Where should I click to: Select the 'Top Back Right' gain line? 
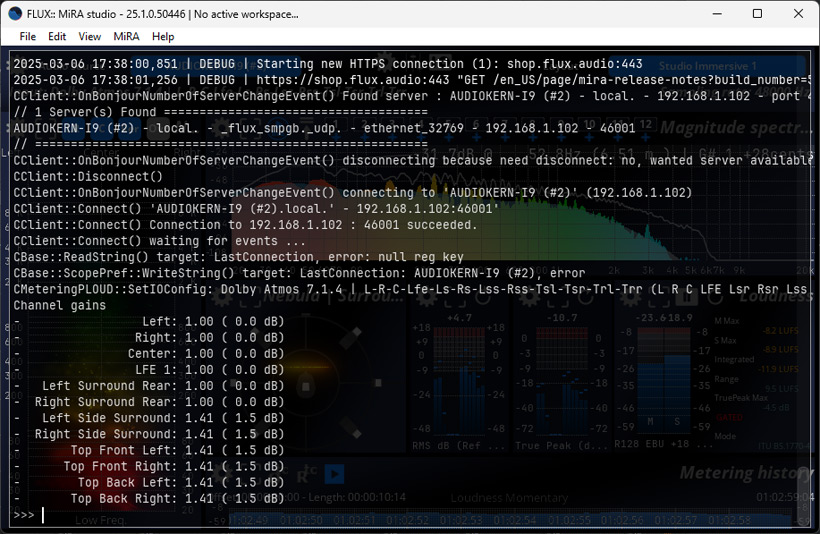pyautogui.click(x=149, y=499)
